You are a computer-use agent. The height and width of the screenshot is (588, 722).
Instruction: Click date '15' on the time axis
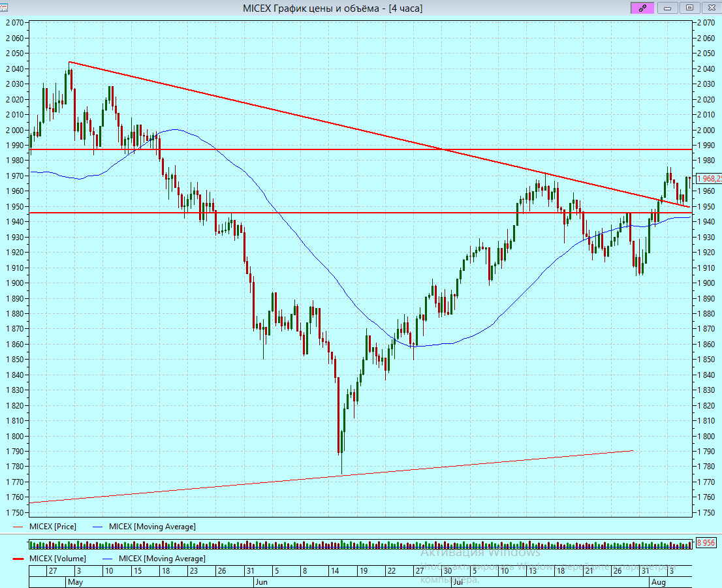138,571
